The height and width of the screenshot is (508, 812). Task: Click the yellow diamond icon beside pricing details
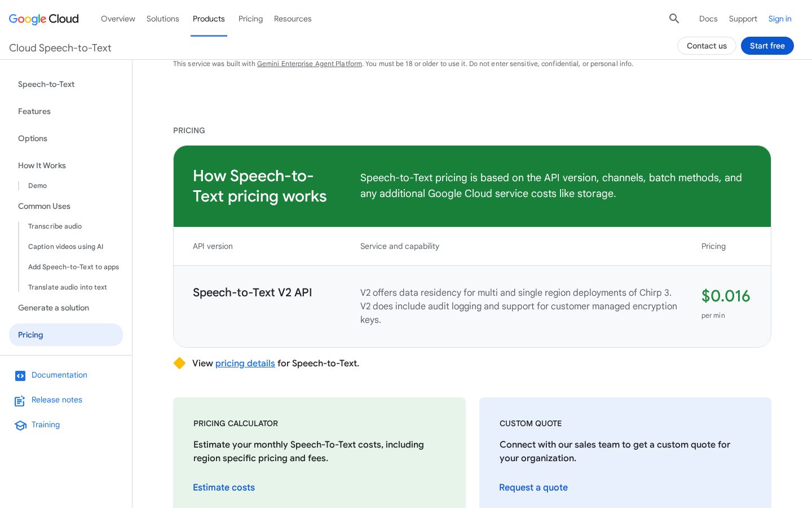click(179, 363)
